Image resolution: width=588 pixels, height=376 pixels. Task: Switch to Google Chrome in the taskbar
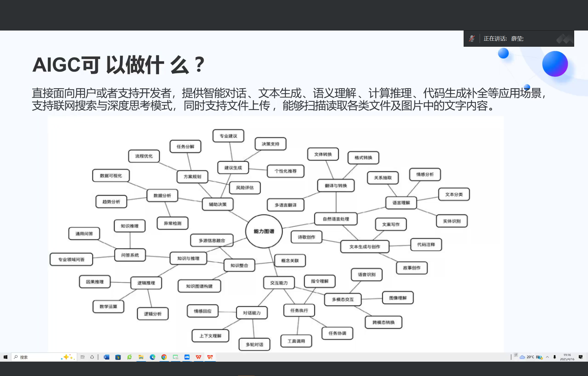click(164, 357)
